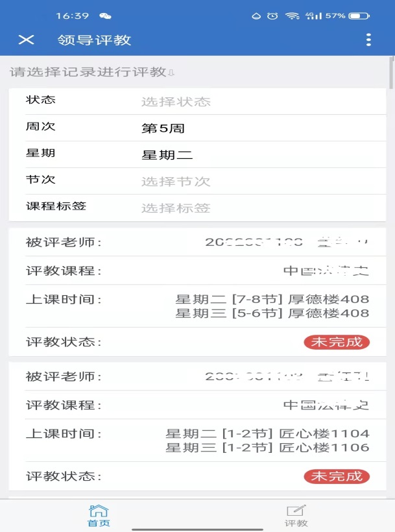Select the record with 星期二 [7-8节] 厚德楼408
The image size is (395, 532).
(x=197, y=292)
